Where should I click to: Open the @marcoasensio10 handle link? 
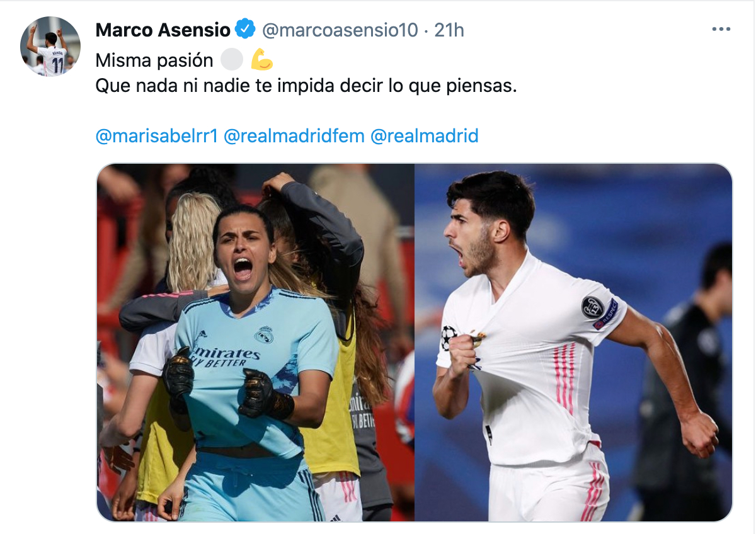340,30
